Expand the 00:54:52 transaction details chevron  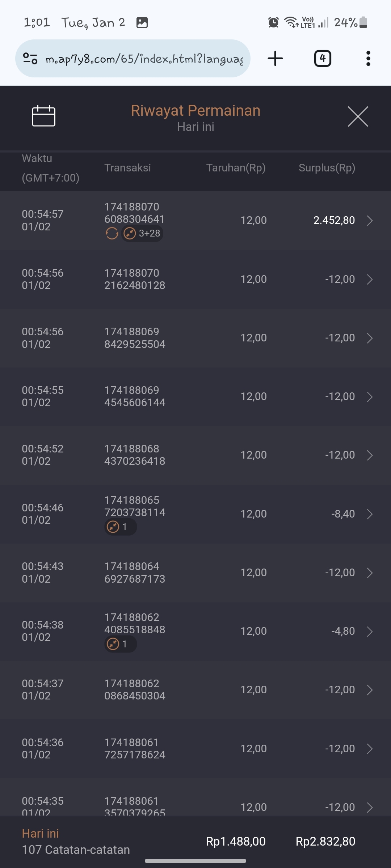click(370, 455)
